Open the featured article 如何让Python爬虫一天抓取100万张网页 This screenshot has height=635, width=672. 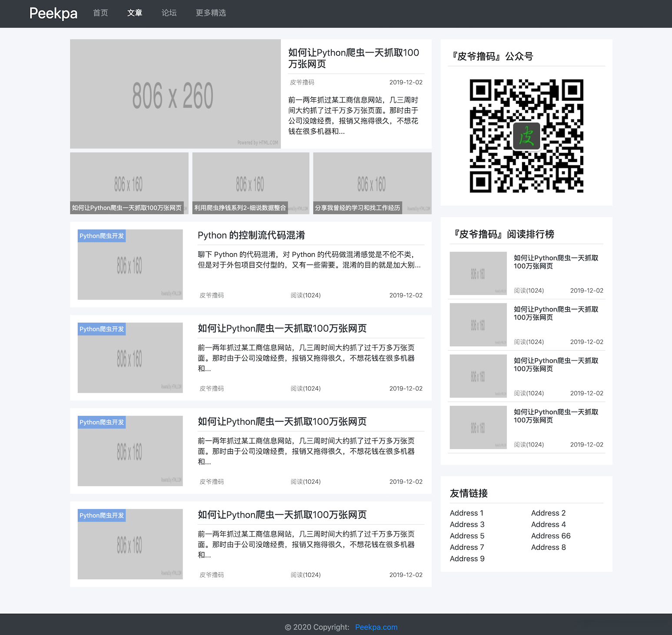353,58
